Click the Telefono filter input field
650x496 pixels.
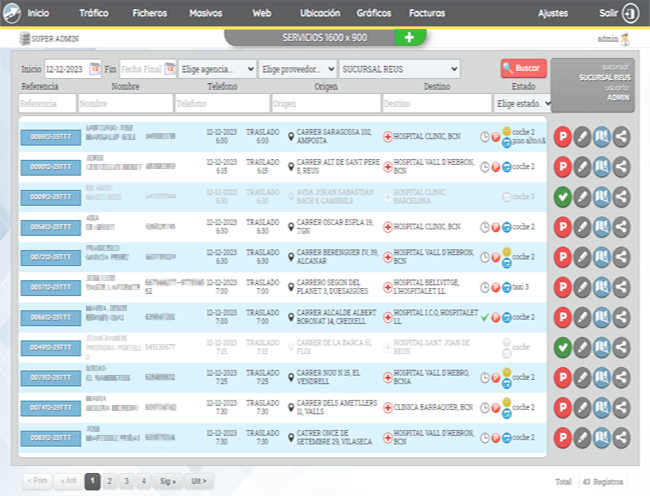tap(222, 104)
